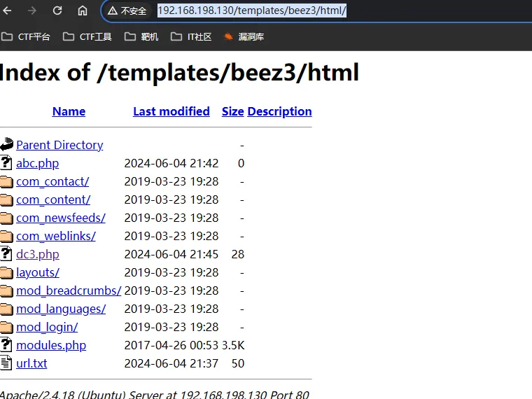The height and width of the screenshot is (399, 532).
Task: Click the browser back arrow
Action: tap(7, 10)
